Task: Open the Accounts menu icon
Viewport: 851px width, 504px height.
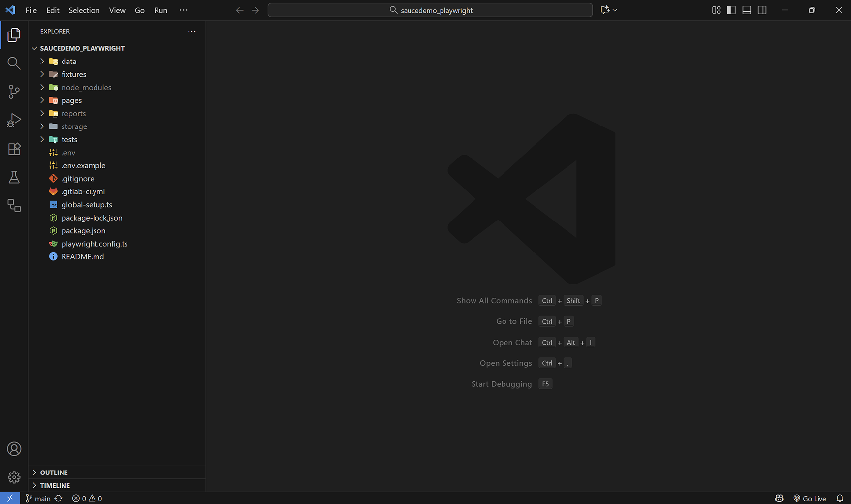Action: pos(14,449)
